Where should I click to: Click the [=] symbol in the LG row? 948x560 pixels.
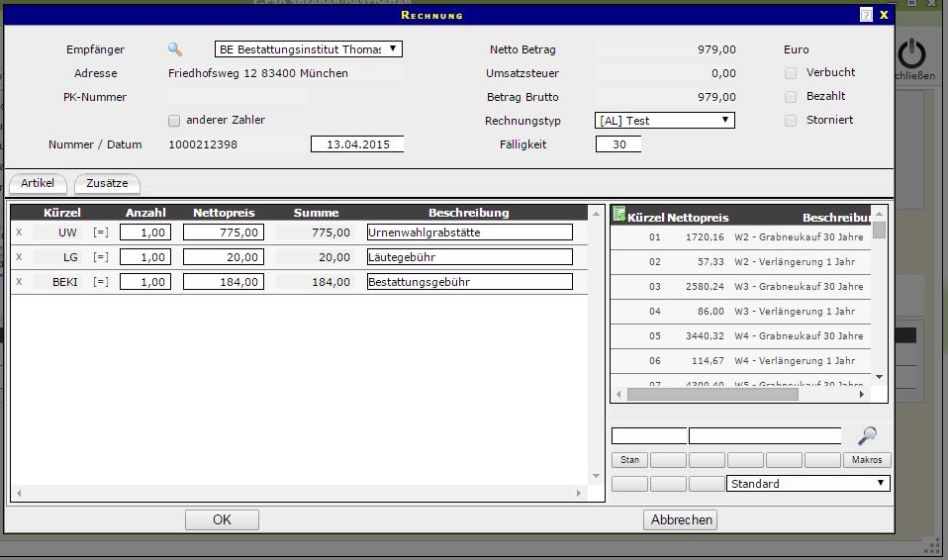point(101,257)
